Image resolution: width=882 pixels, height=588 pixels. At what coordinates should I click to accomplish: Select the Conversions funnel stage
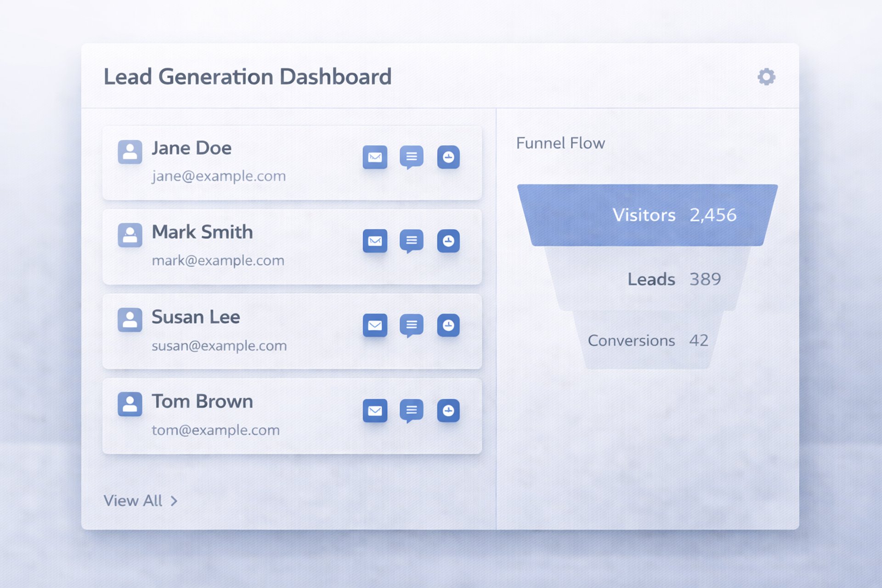(x=647, y=340)
